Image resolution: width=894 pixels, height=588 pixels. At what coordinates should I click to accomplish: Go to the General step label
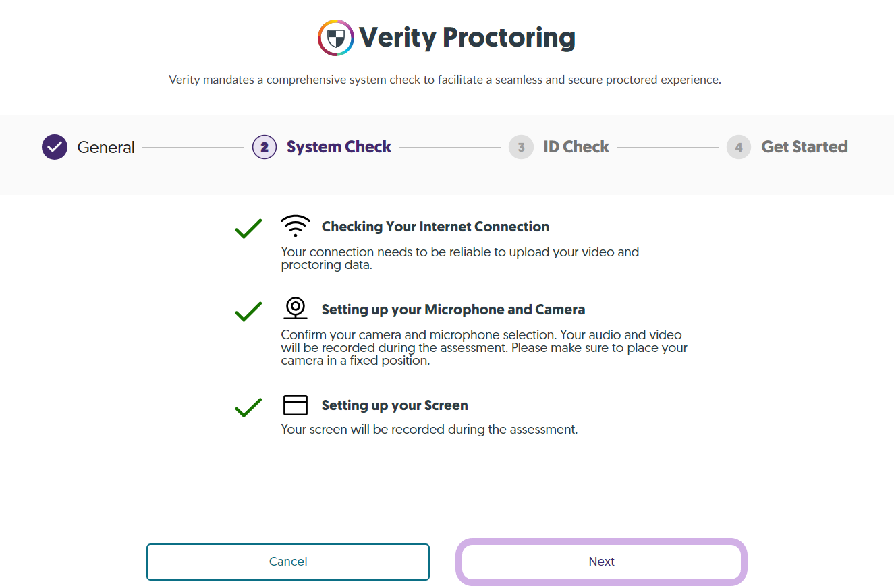point(106,147)
